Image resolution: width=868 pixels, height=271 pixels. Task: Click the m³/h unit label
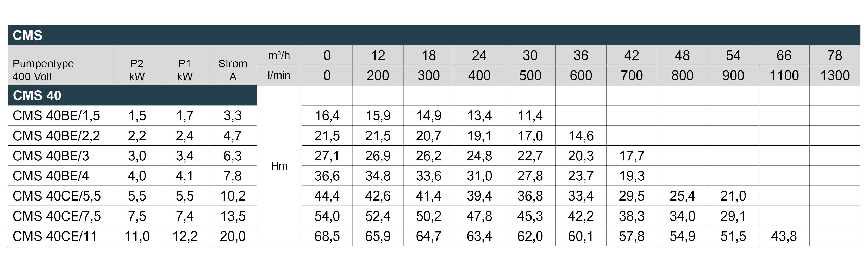[x=279, y=55]
